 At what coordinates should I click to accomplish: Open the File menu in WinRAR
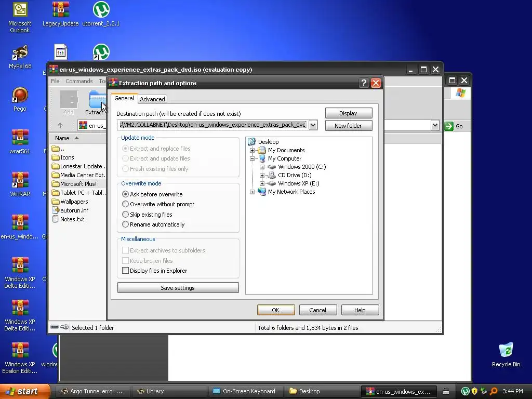pyautogui.click(x=55, y=81)
